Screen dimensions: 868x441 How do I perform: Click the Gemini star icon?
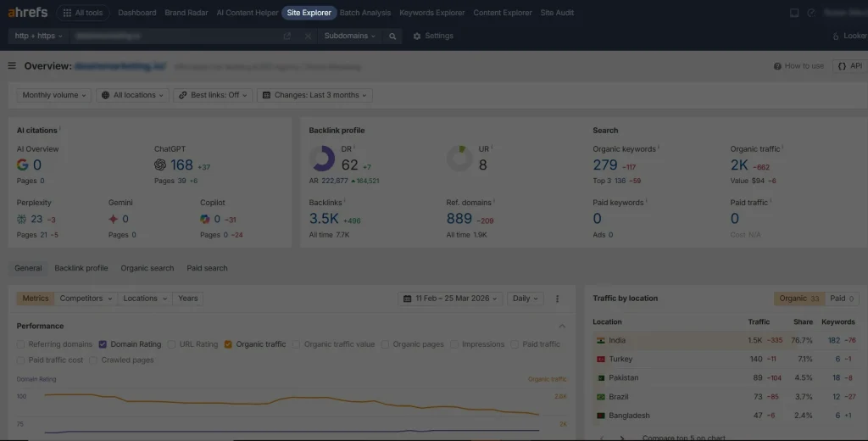113,220
